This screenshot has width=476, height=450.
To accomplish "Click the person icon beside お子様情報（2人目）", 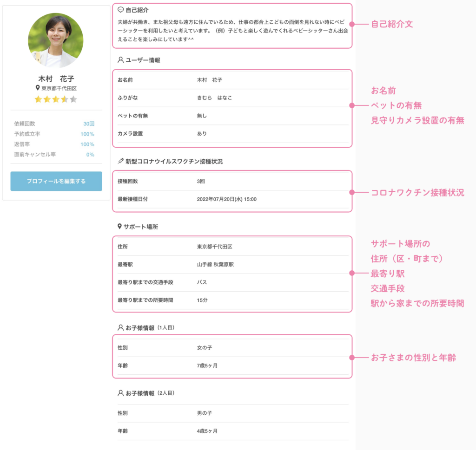I will pos(120,393).
